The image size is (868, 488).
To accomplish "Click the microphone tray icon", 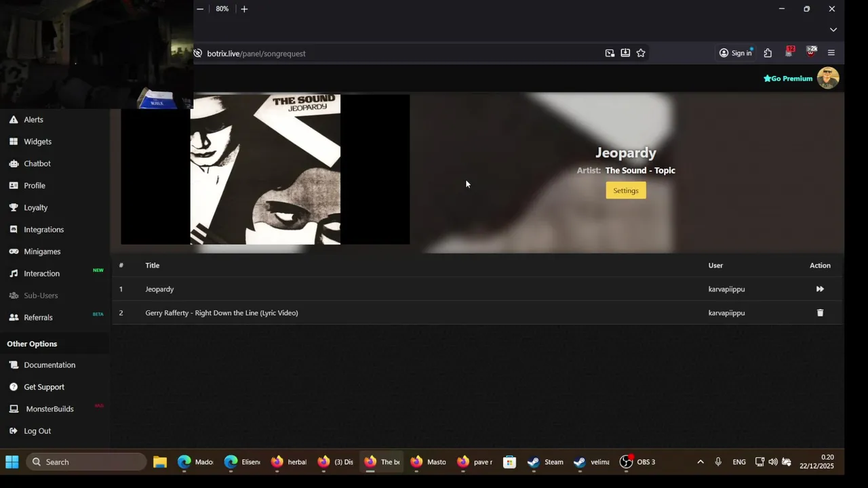I will coord(718,462).
